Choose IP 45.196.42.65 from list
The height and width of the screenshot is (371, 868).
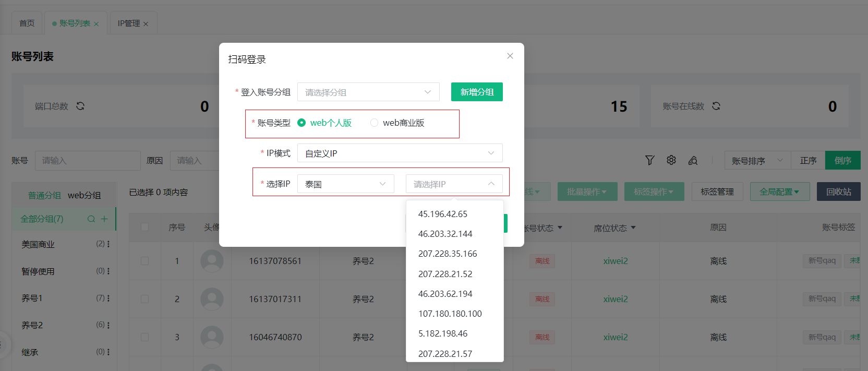pyautogui.click(x=454, y=214)
